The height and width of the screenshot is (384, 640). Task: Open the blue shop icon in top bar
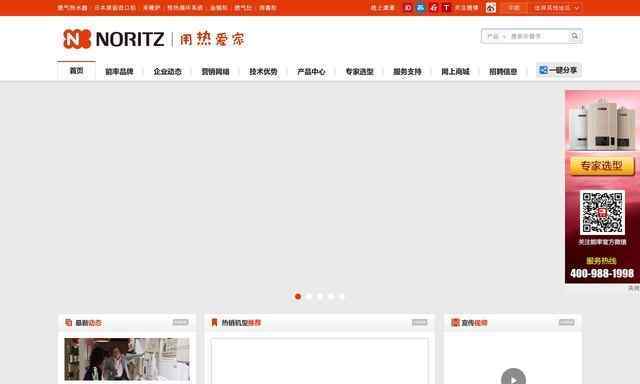[x=420, y=8]
